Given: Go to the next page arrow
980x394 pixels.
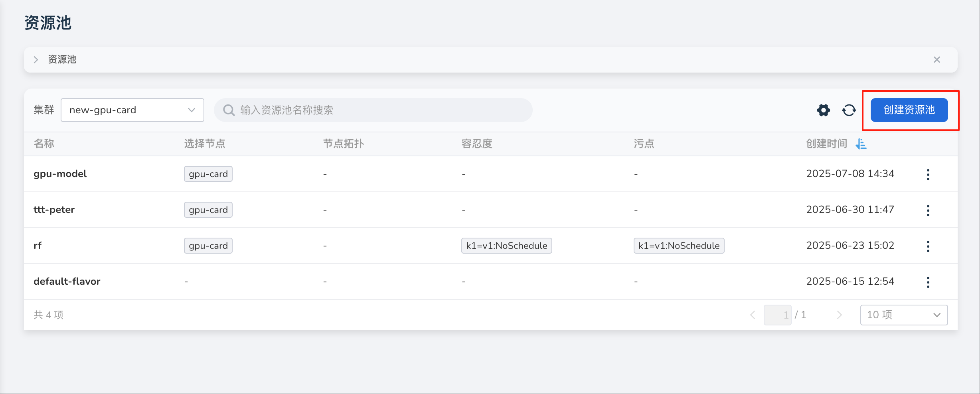Looking at the screenshot, I should click(839, 315).
